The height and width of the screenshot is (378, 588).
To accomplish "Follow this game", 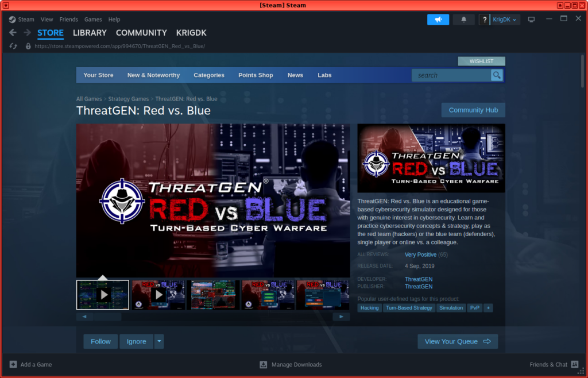I will click(100, 341).
